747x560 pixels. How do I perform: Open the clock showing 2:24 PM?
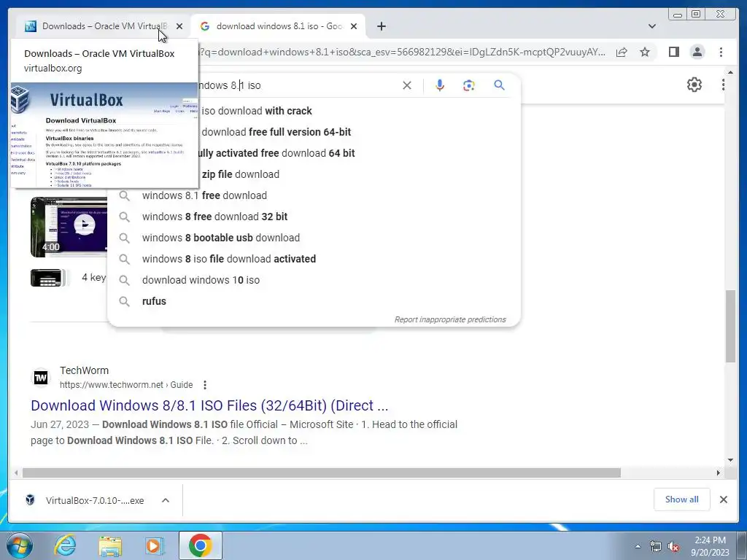(710, 546)
